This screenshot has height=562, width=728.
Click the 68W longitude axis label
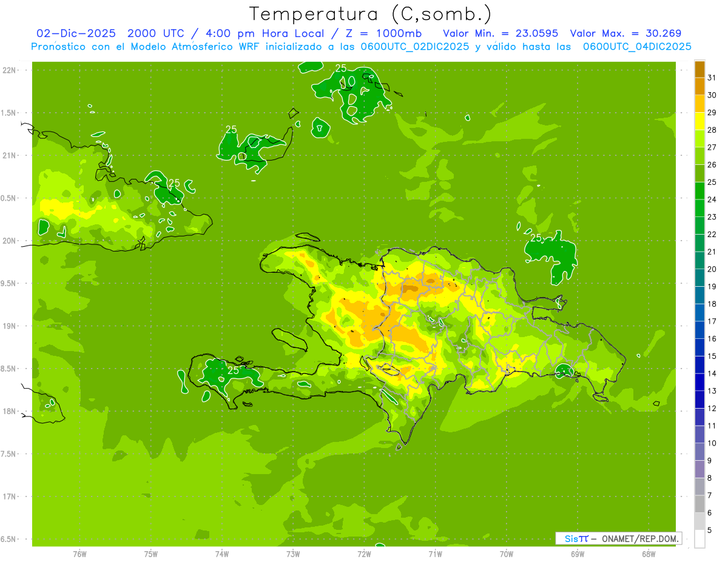(x=649, y=554)
